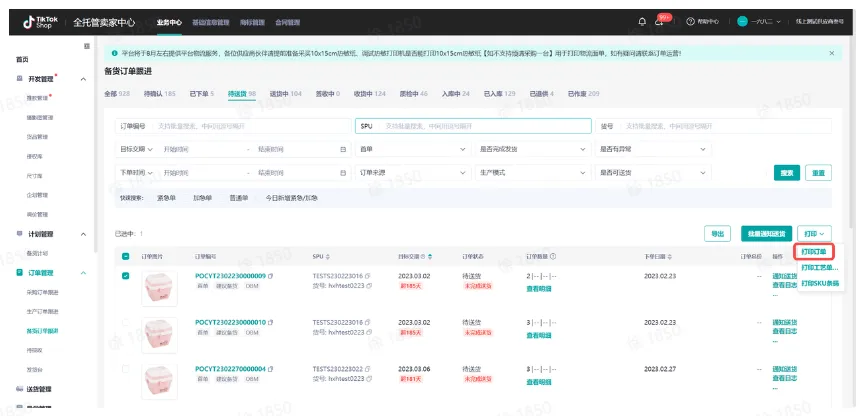Viewport: 866px width, 416px height.
Task: Click the info icon in the notice banner
Action: (x=114, y=53)
